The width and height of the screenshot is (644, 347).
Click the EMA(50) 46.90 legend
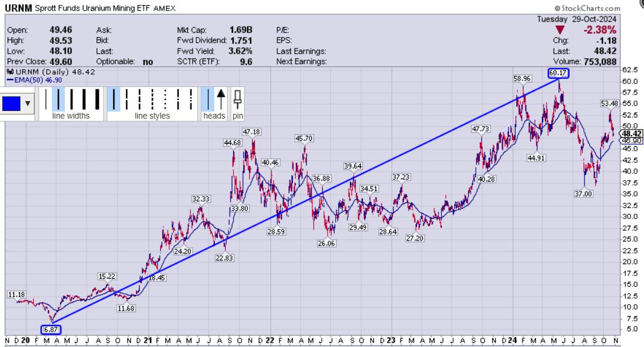[x=34, y=80]
